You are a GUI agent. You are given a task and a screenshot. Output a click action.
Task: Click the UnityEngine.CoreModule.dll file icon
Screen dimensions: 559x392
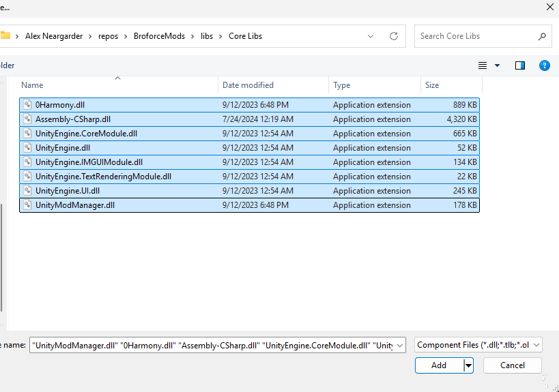click(x=27, y=133)
